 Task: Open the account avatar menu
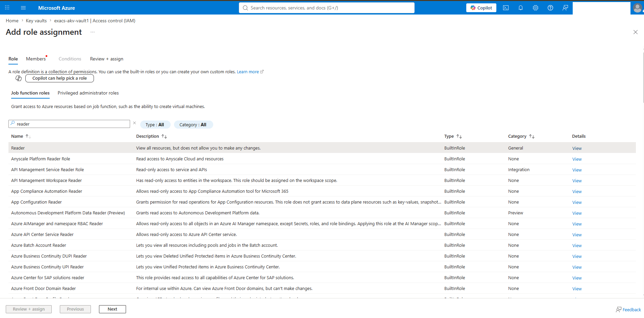637,8
